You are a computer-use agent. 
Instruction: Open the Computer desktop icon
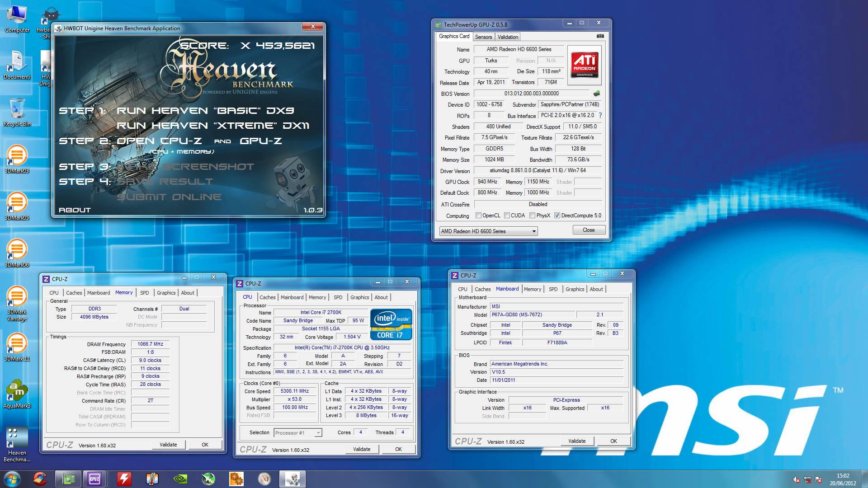pyautogui.click(x=17, y=19)
